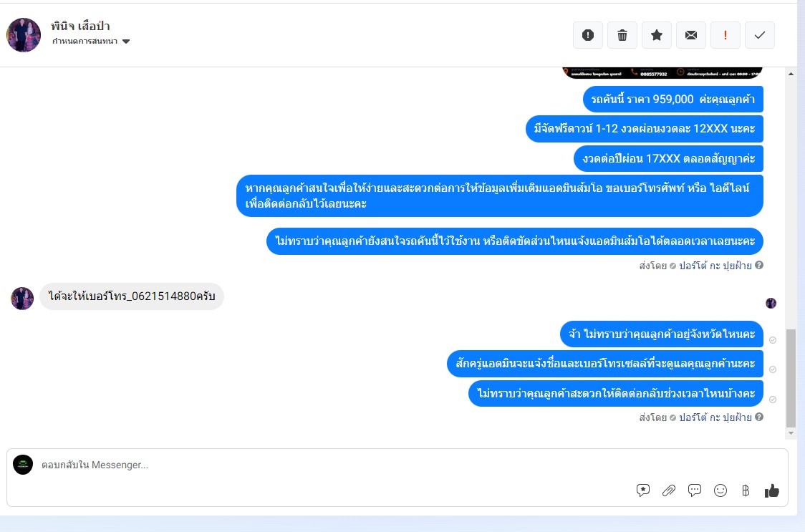Click the Baht payment request icon
This screenshot has width=805, height=532.
(x=746, y=490)
